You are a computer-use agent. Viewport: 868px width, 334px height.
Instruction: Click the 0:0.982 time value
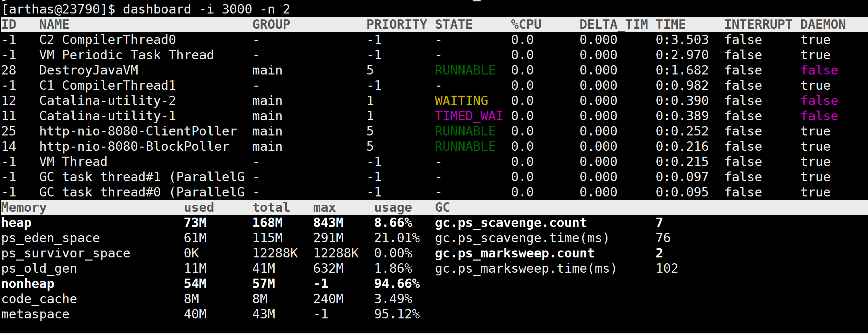coord(682,85)
